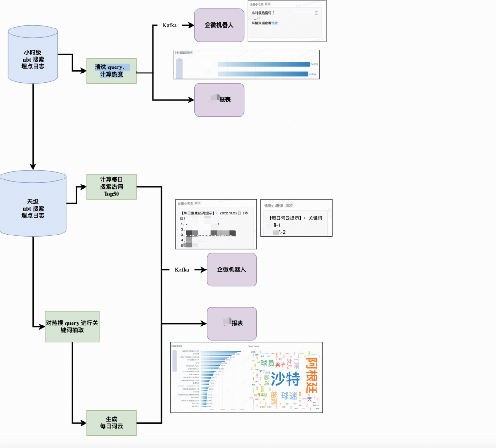The height and width of the screenshot is (448, 496).
Task: Click 关键词 text in 每日词云提示 message
Action: [x=316, y=218]
